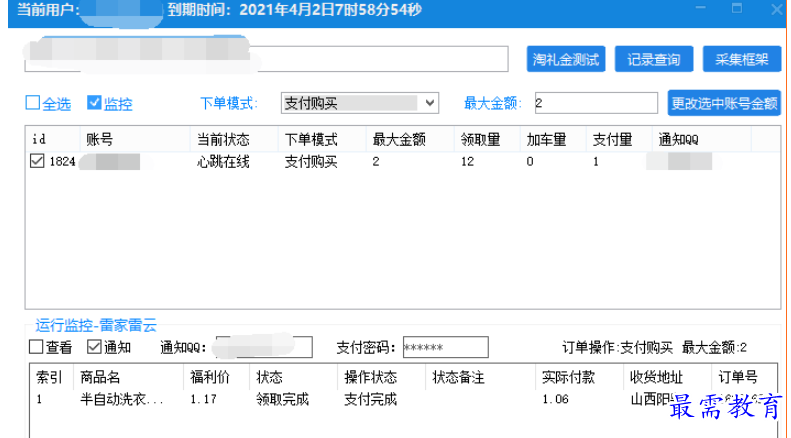This screenshot has width=791, height=438.
Task: Click the 实际付款 value 1.06
Action: pos(555,399)
